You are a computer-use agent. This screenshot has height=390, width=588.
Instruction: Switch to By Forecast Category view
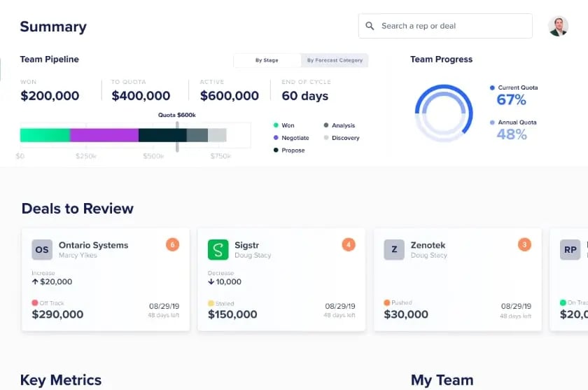[335, 60]
